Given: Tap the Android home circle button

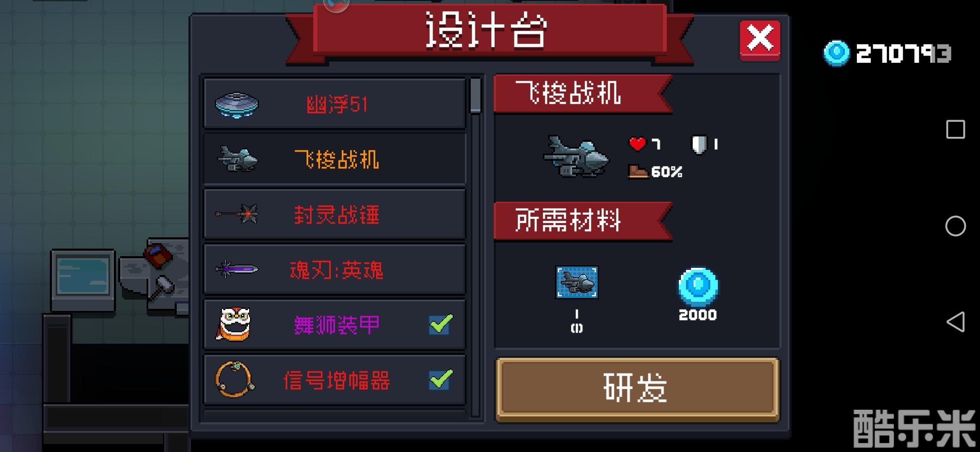Looking at the screenshot, I should (x=956, y=226).
